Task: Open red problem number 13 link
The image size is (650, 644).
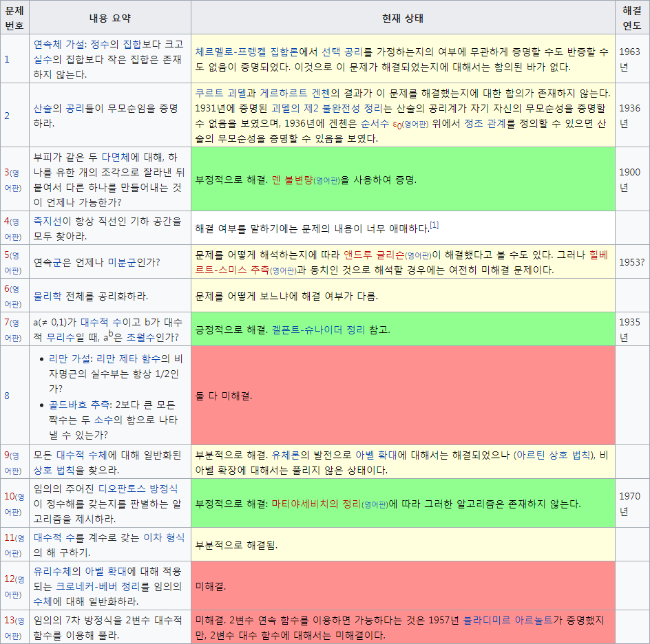Action: point(10,621)
